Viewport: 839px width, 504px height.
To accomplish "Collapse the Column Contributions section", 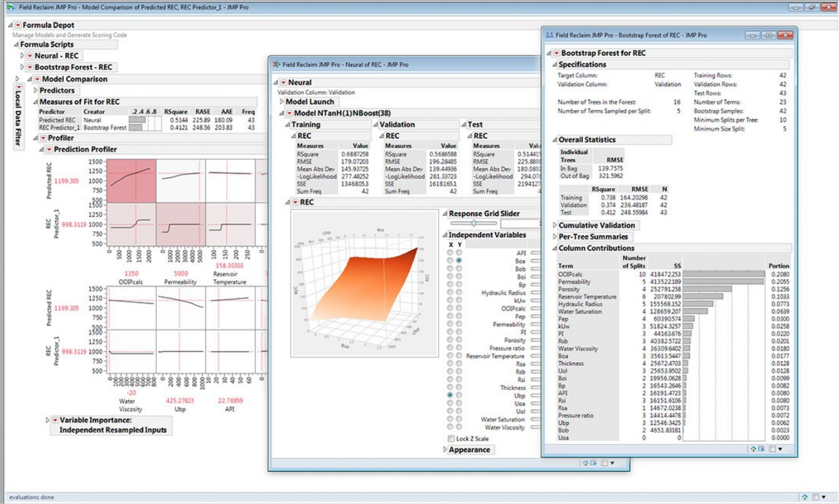I will [554, 248].
